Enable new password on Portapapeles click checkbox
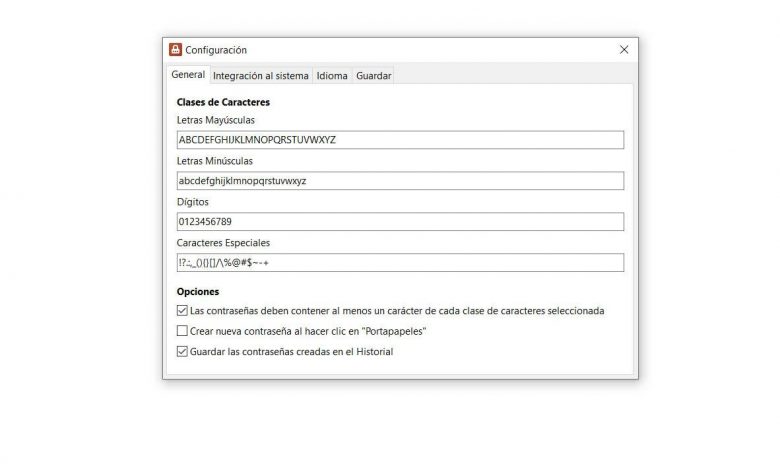780x470 pixels. tap(182, 331)
